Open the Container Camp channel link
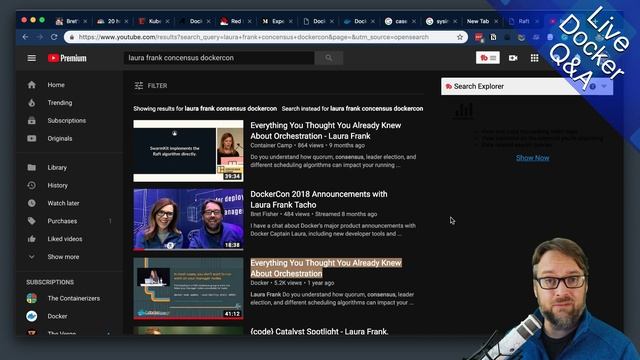640x360 pixels. pyautogui.click(x=271, y=145)
